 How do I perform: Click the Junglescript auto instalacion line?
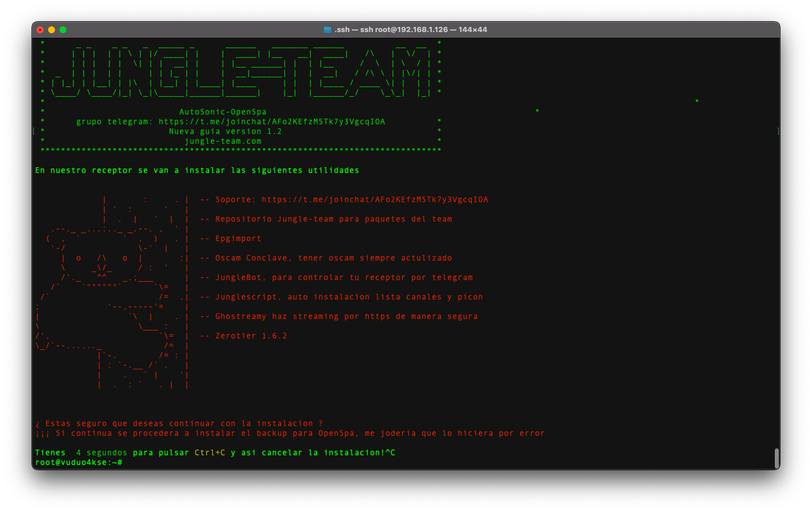pyautogui.click(x=349, y=297)
